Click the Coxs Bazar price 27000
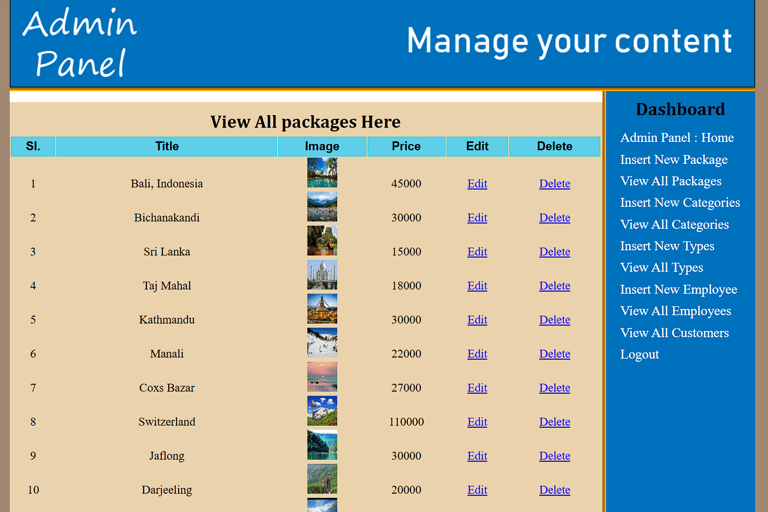 [406, 388]
